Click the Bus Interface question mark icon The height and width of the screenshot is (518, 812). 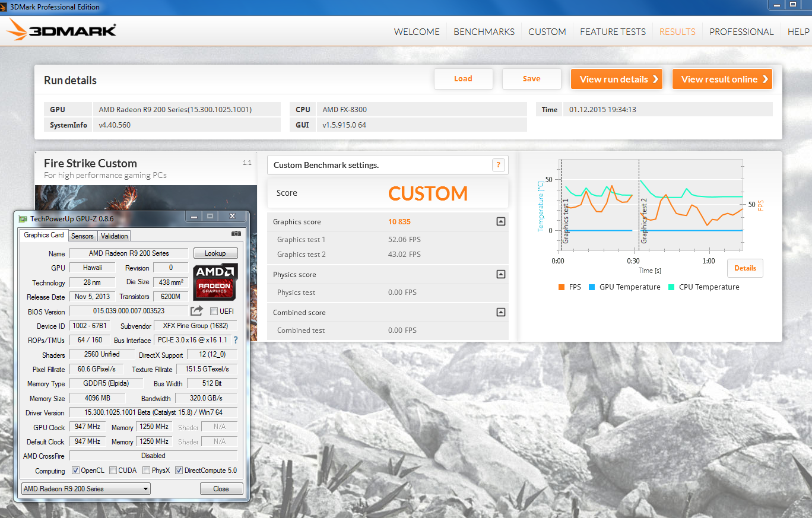(236, 340)
